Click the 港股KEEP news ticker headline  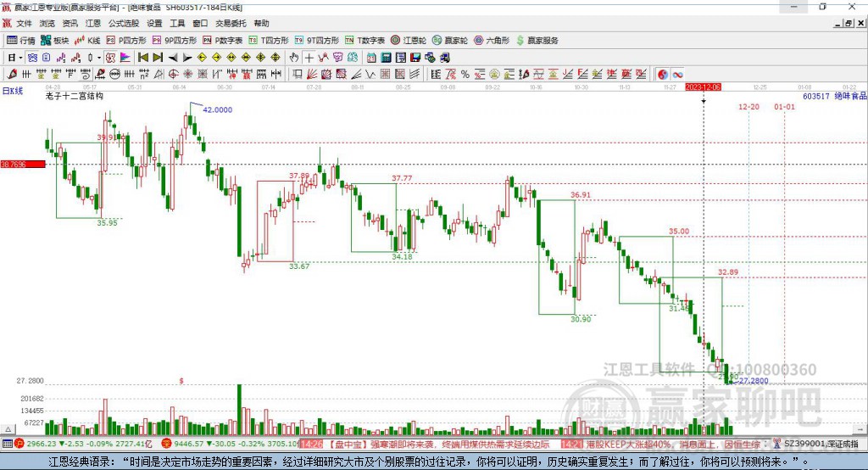tap(673, 444)
